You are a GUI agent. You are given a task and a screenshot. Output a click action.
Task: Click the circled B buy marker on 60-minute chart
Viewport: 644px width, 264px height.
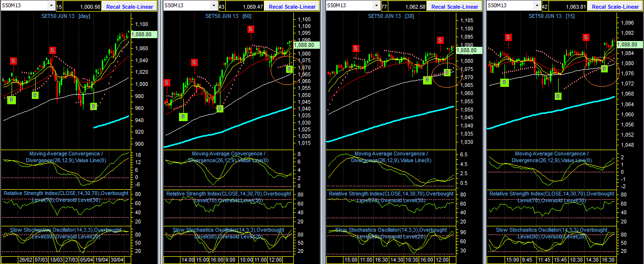click(289, 69)
